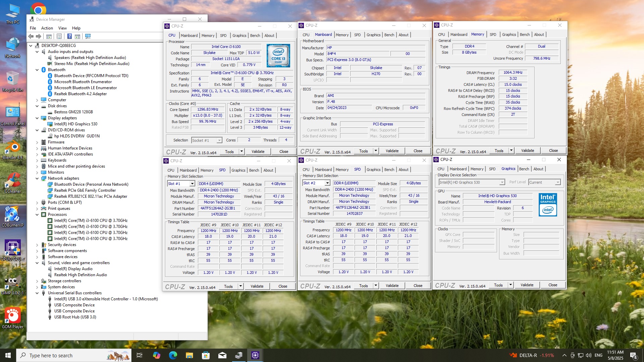
Task: Select the This PC desktop icon
Action: (13, 14)
